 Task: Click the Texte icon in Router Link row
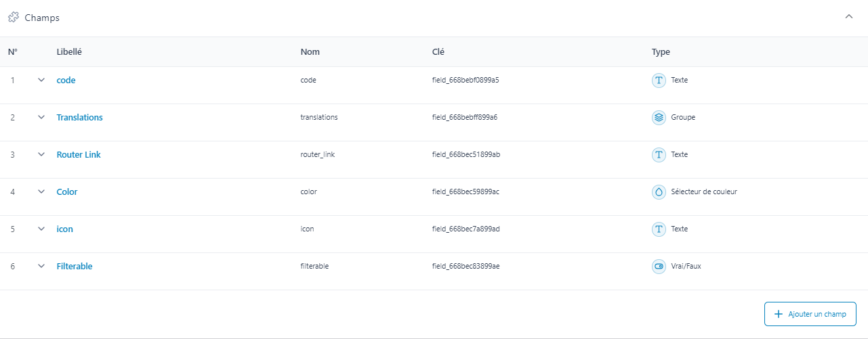pos(658,155)
